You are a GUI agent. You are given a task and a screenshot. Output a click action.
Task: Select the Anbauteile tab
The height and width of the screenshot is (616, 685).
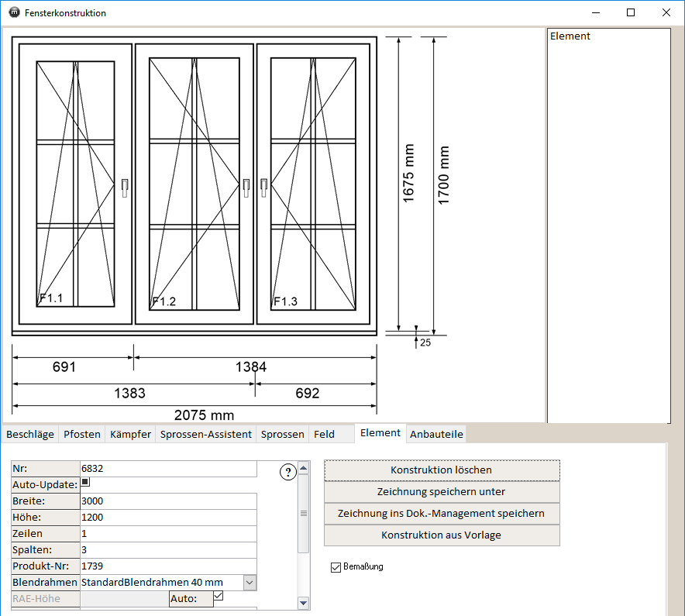click(x=436, y=434)
